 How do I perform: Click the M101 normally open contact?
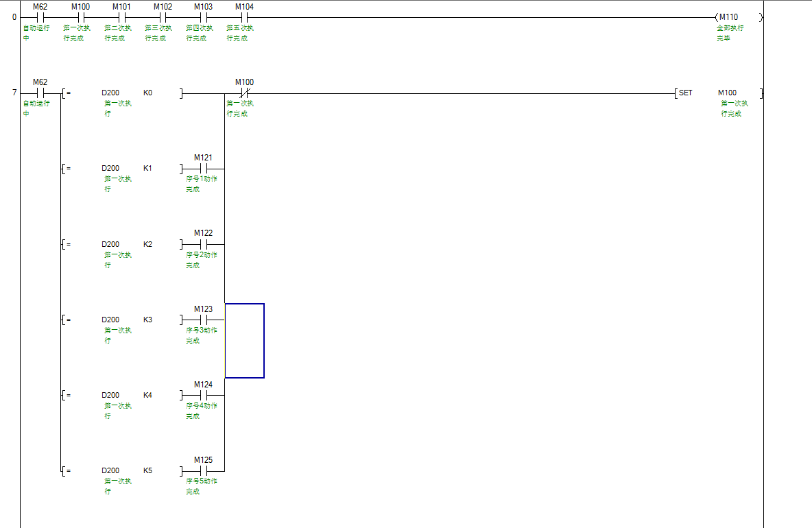coord(121,17)
